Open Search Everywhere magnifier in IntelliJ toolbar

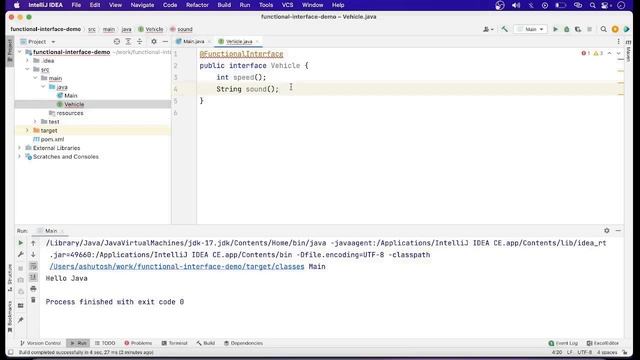point(603,29)
